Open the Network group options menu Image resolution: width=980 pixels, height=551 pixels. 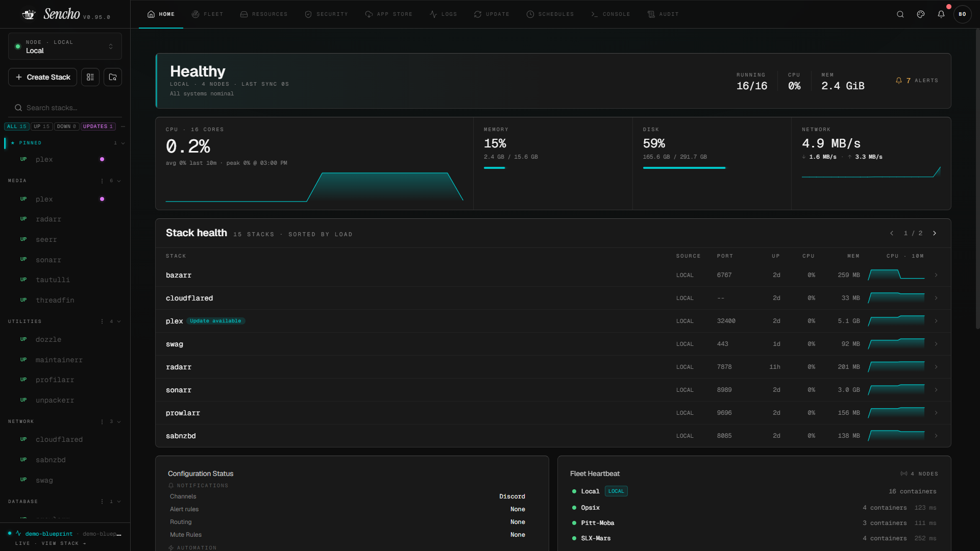pyautogui.click(x=102, y=421)
